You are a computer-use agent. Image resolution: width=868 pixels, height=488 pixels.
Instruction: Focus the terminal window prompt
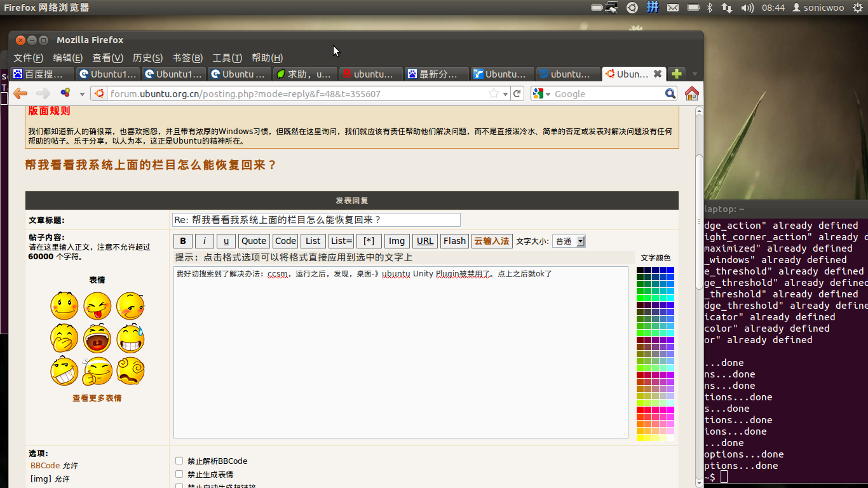click(x=724, y=477)
